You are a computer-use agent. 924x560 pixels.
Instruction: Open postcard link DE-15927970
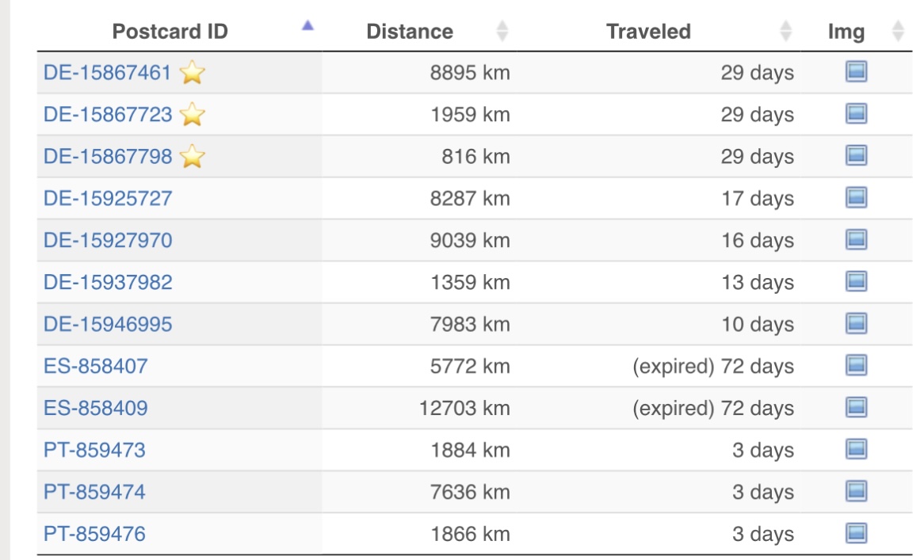coord(108,240)
